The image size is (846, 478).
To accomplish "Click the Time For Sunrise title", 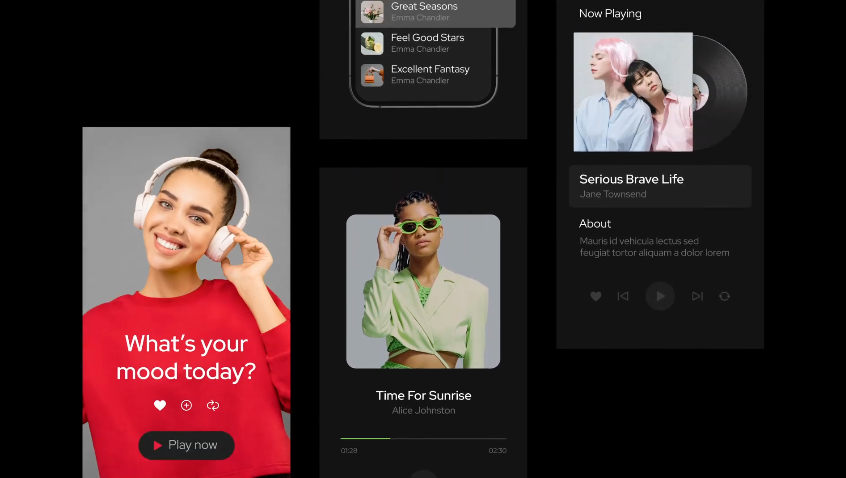I will (424, 395).
